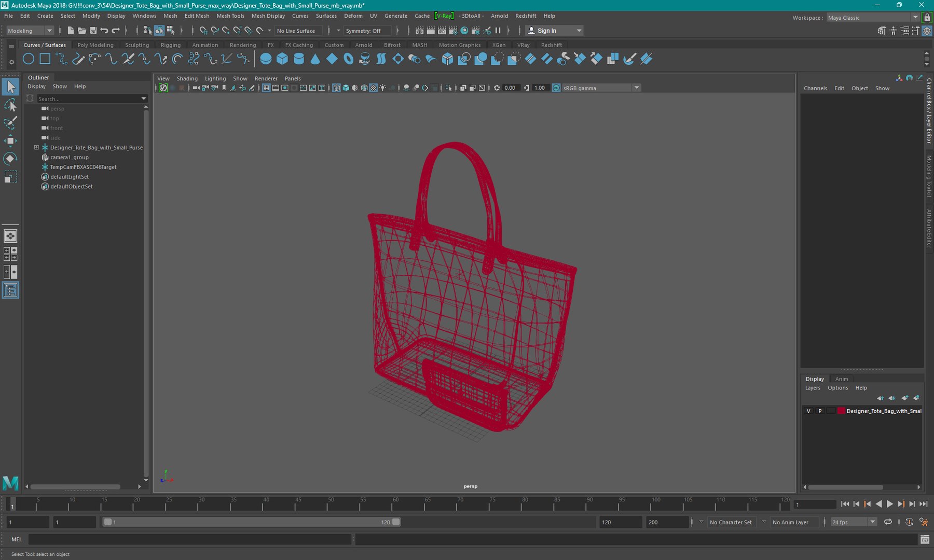
Task: Open the 24 fps frame rate dropdown
Action: (x=854, y=522)
